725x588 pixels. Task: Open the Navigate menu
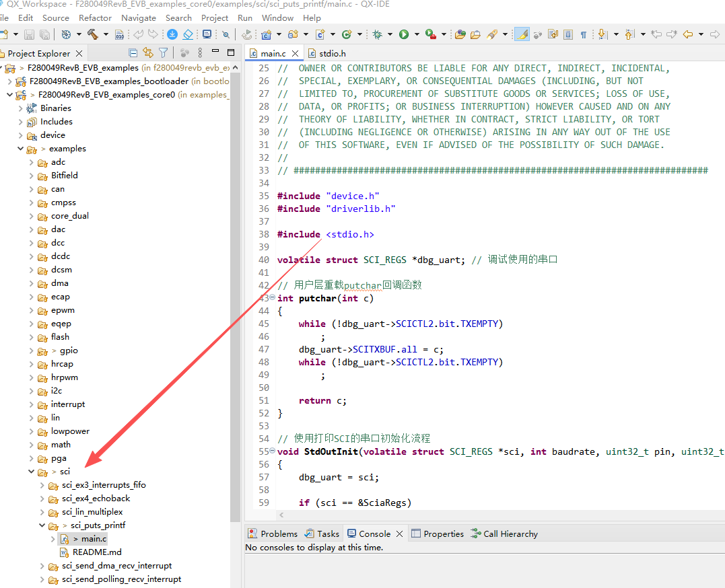click(139, 18)
